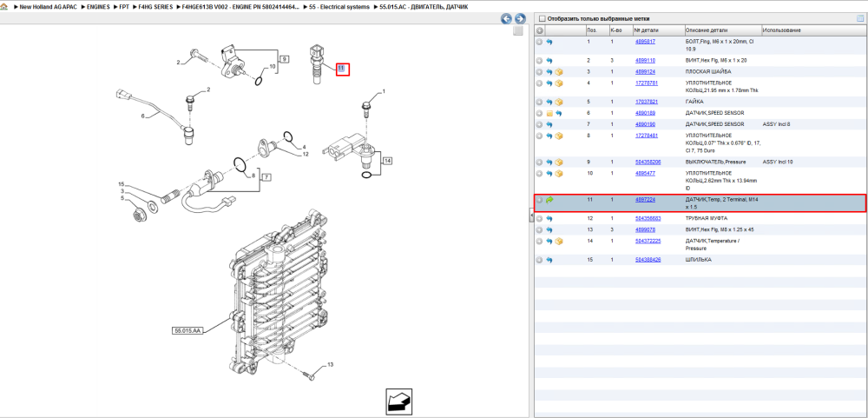Viewport: 868px width, 418px height.
Task: Go to the next diagram with right arrow
Action: coord(520,19)
